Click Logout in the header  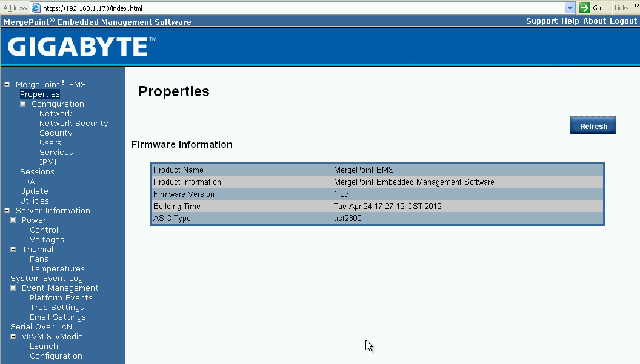[623, 21]
